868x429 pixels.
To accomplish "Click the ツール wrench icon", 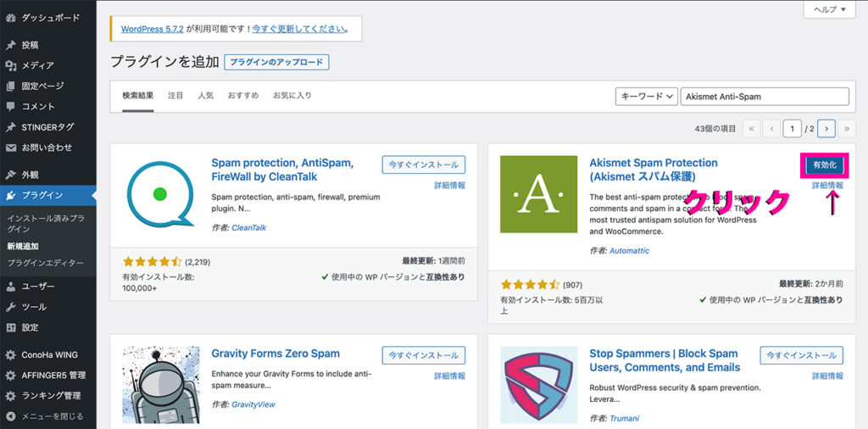I will tap(10, 307).
